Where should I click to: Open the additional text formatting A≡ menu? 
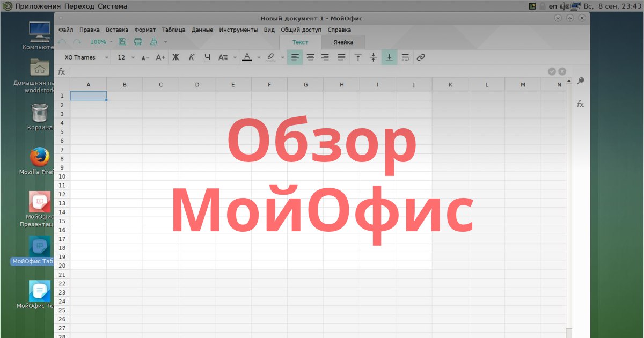223,57
